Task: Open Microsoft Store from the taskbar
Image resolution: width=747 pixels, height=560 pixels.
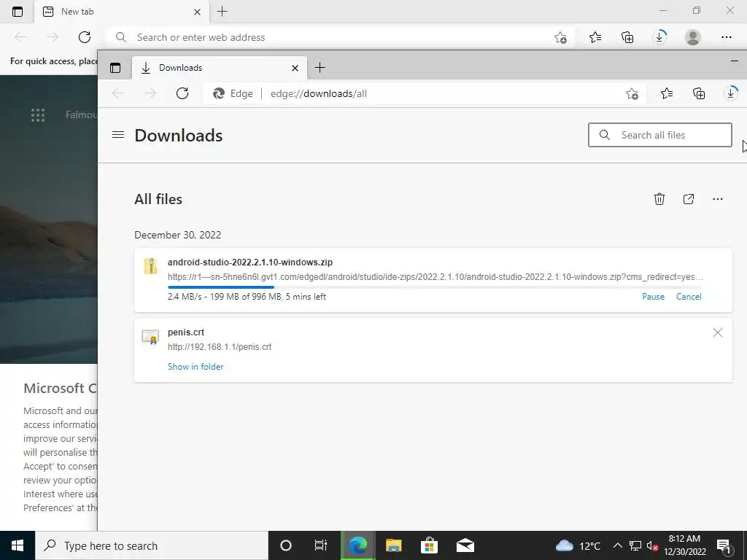Action: pyautogui.click(x=429, y=545)
